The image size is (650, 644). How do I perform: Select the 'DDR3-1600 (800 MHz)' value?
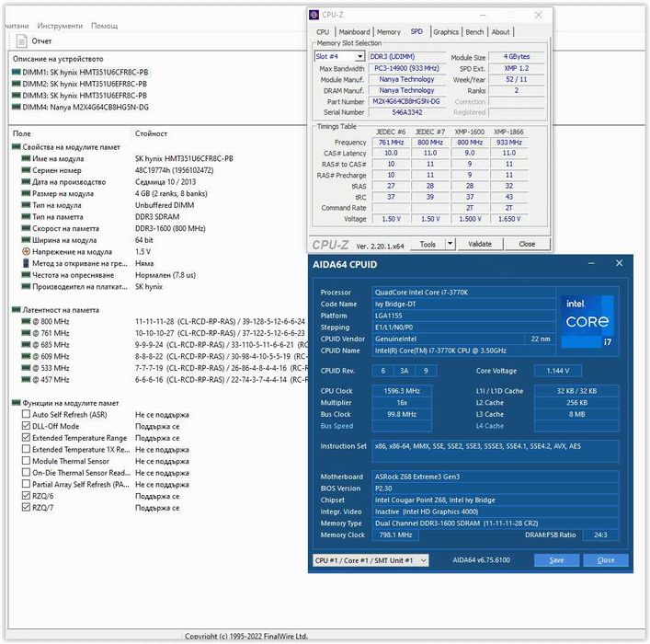coord(170,228)
